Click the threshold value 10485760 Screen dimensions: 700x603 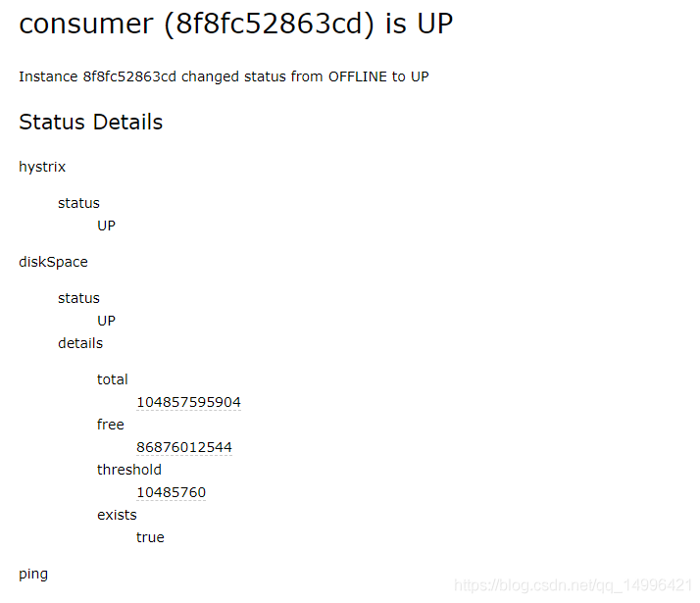pos(171,492)
